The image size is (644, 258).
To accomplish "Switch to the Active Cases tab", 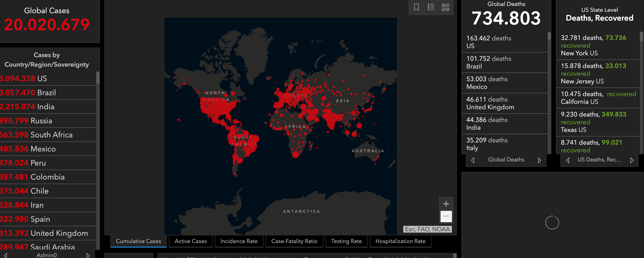I will [191, 241].
